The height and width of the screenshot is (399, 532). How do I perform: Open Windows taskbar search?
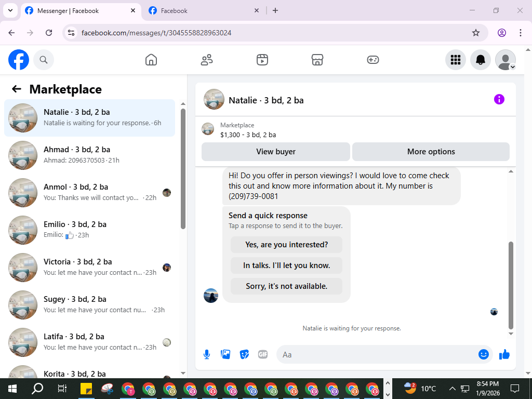point(37,389)
